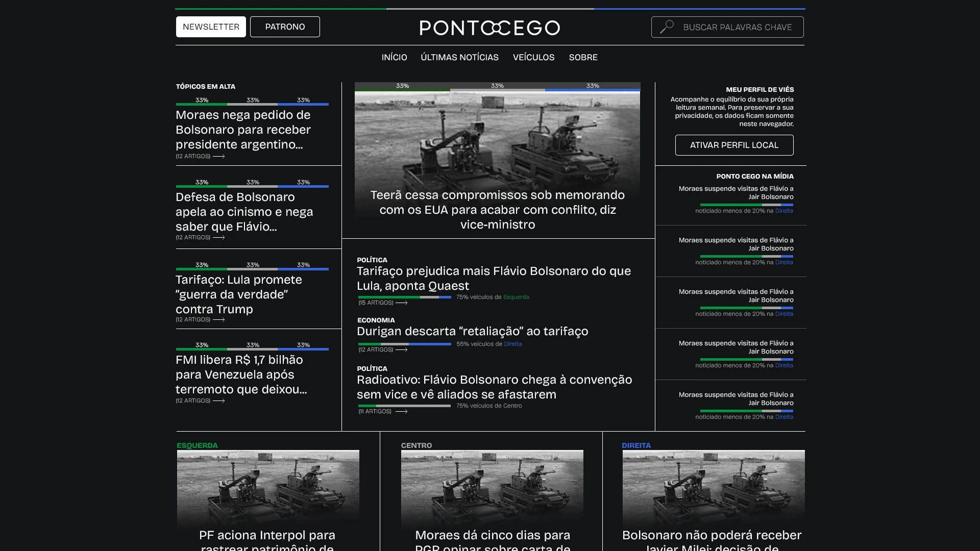Viewport: 980px width, 551px height.
Task: Click Esquerda link after 75% veículos
Action: [516, 297]
